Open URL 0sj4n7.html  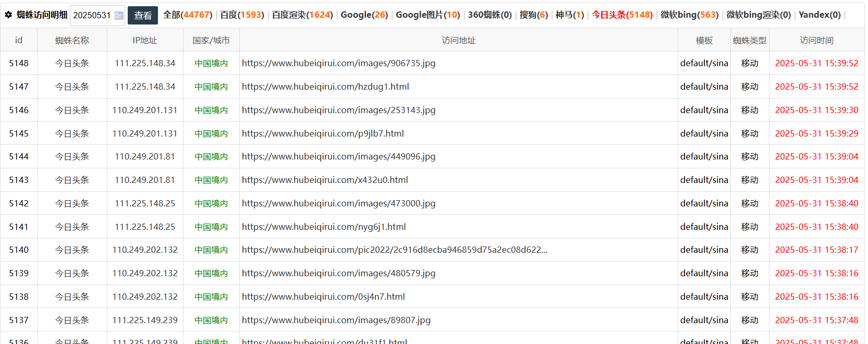[323, 297]
